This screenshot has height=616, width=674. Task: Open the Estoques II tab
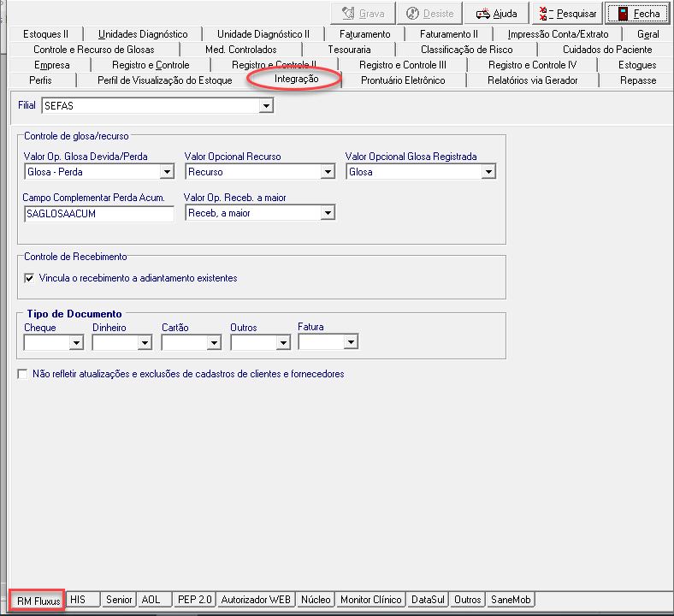click(x=45, y=34)
